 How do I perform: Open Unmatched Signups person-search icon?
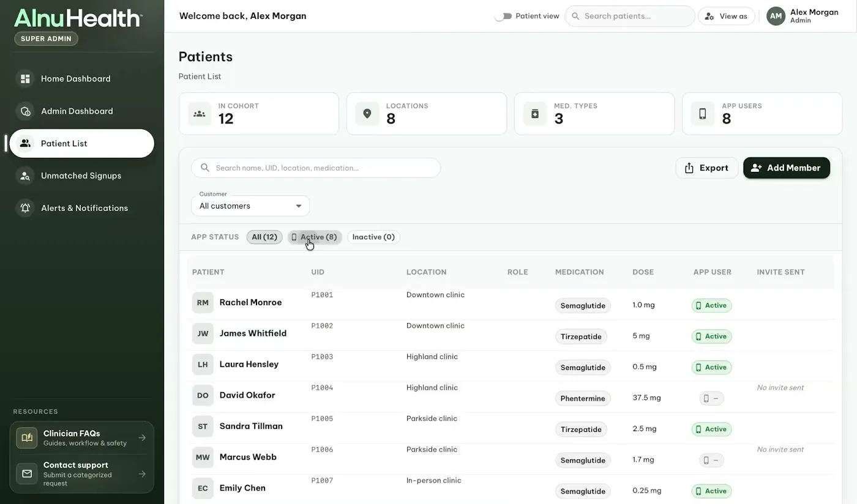tap(25, 176)
